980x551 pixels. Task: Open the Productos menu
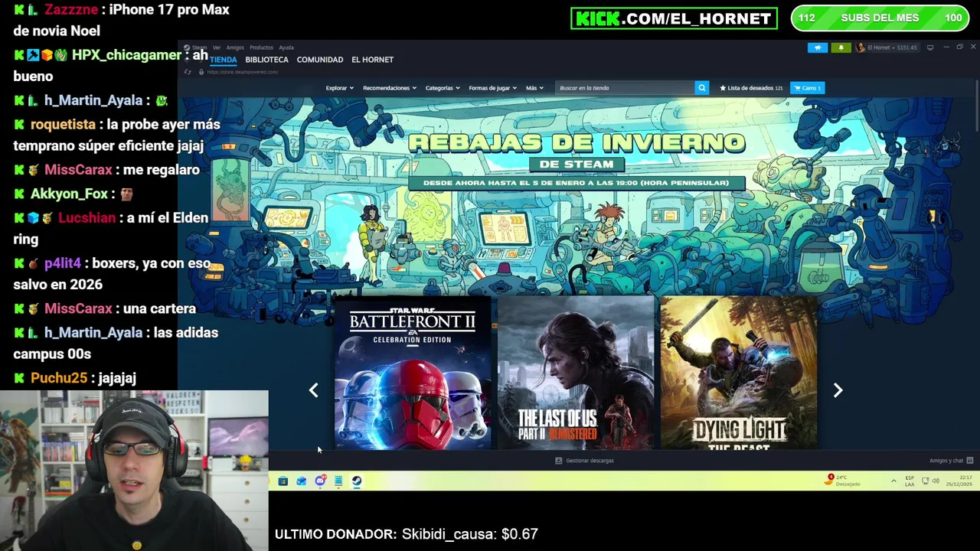(261, 47)
